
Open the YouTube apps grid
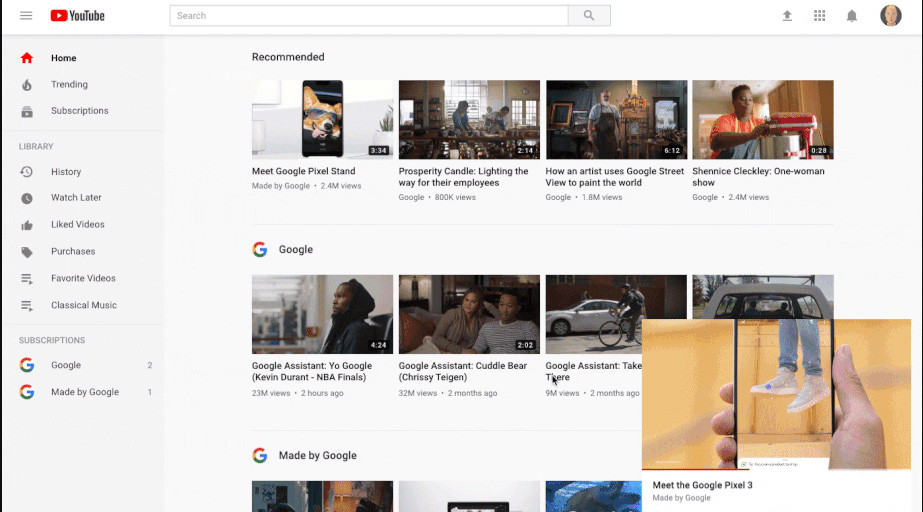coord(819,16)
